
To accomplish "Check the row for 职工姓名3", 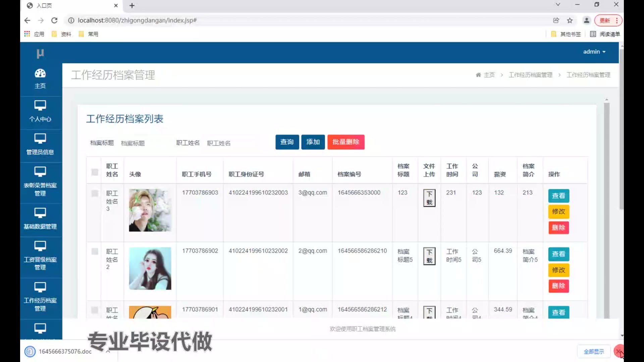I will tap(95, 193).
